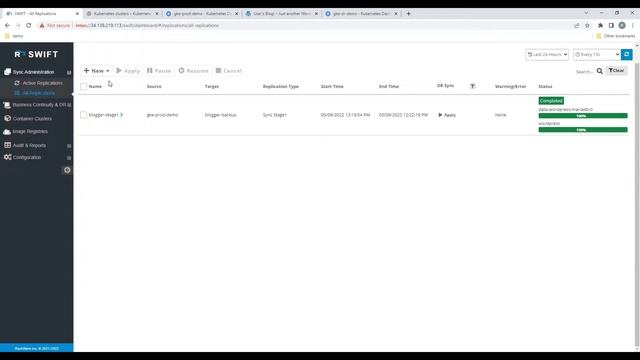
Task: Click the sidebar collapse circle button
Action: (67, 170)
